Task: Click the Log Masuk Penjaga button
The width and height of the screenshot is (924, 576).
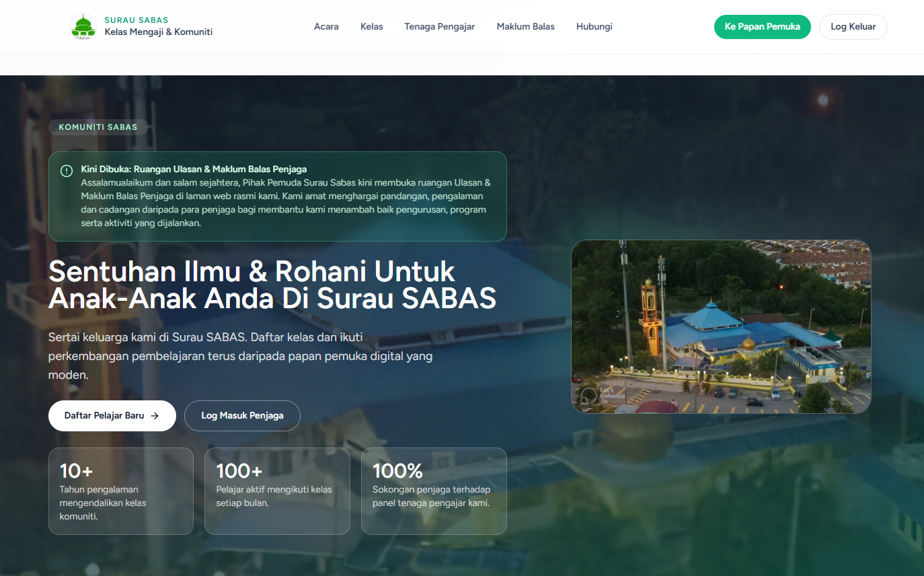Action: (x=242, y=416)
